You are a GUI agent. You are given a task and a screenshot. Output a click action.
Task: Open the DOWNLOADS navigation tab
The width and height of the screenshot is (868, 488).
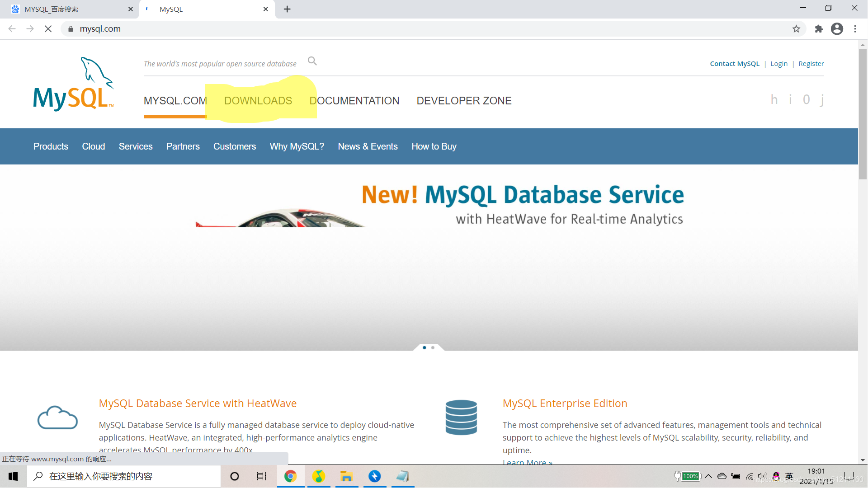(258, 101)
